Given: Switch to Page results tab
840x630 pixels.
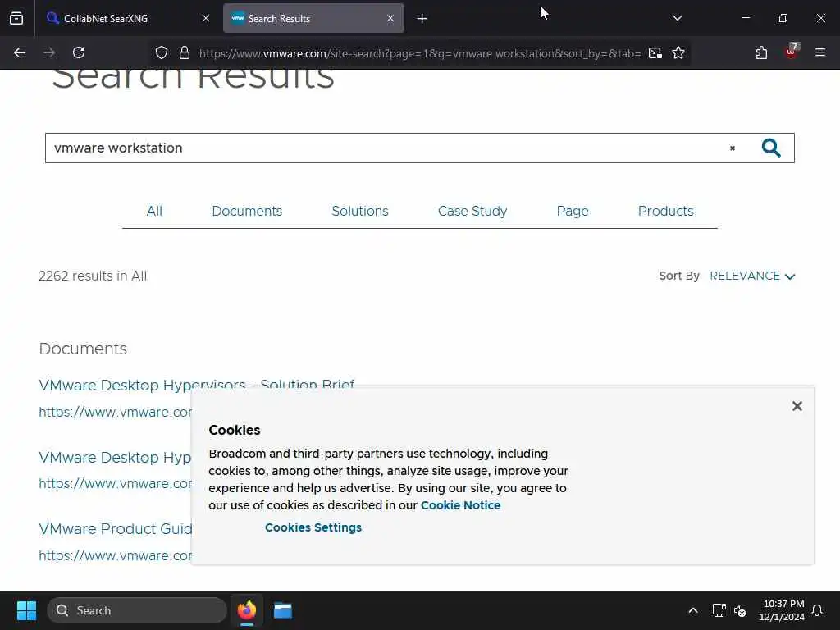Looking at the screenshot, I should pos(573,211).
